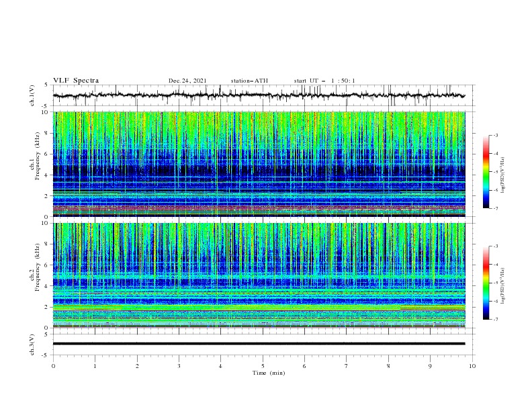Click the ch.2 colorbar '-7' tick label

pyautogui.click(x=495, y=319)
